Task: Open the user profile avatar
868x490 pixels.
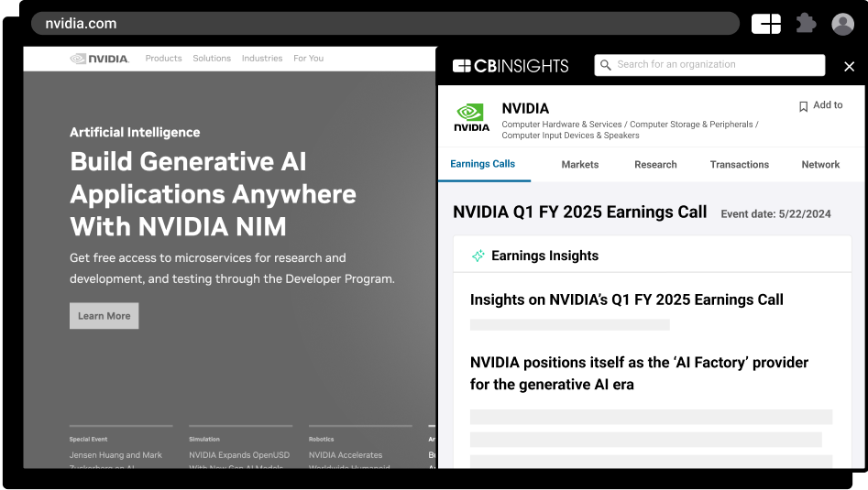Action: click(842, 24)
